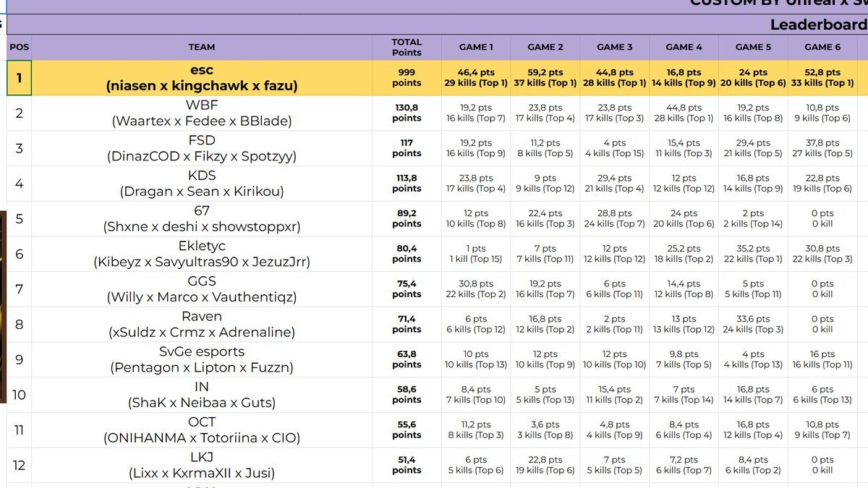Select Ekletyc's Game 1 cell showing 1 pts
The height and width of the screenshot is (488, 868).
click(x=476, y=254)
